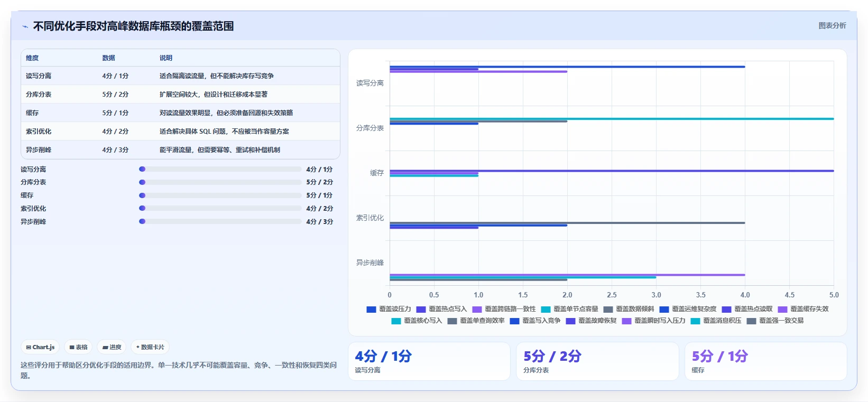Screen dimensions: 868x402
Task: Toggle the 覆盖瞬时写入压力 legend item
Action: click(653, 321)
